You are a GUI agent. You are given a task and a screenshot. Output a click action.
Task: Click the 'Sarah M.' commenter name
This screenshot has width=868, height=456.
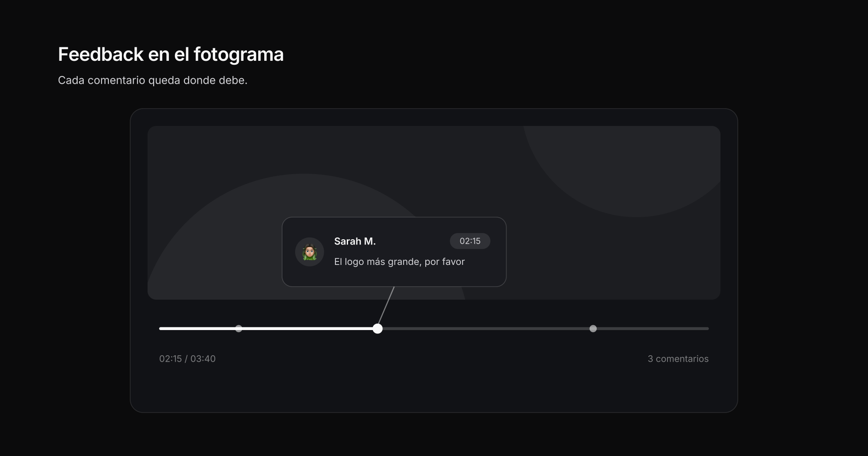pos(355,241)
